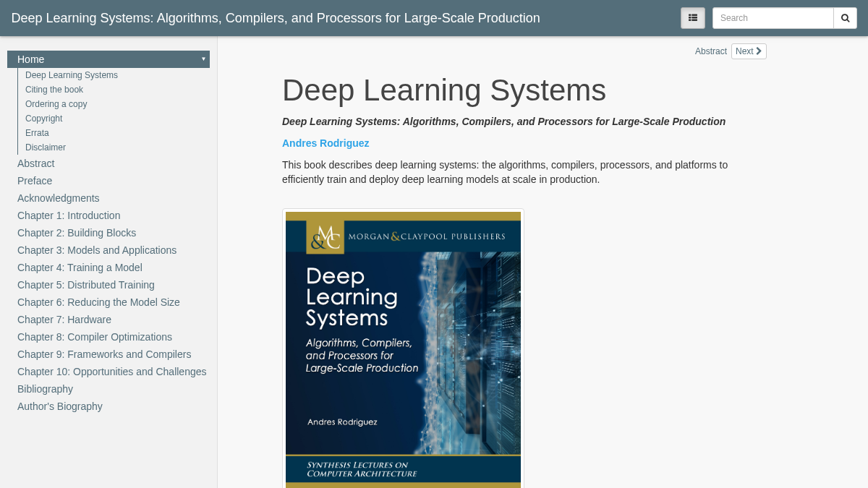868x488 pixels.
Task: Click the Deep Learning Systems page heading
Action: tap(444, 90)
